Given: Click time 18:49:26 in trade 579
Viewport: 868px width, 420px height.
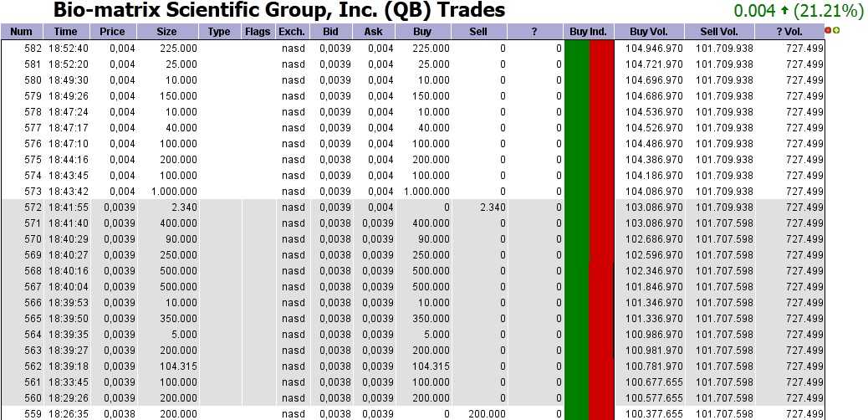Looking at the screenshot, I should coord(68,96).
